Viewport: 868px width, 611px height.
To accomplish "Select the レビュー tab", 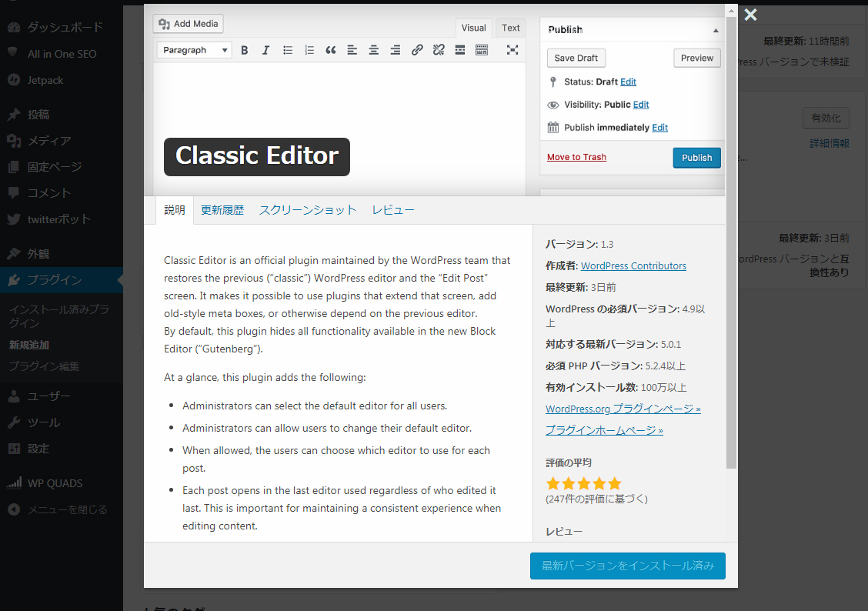I will coord(393,210).
